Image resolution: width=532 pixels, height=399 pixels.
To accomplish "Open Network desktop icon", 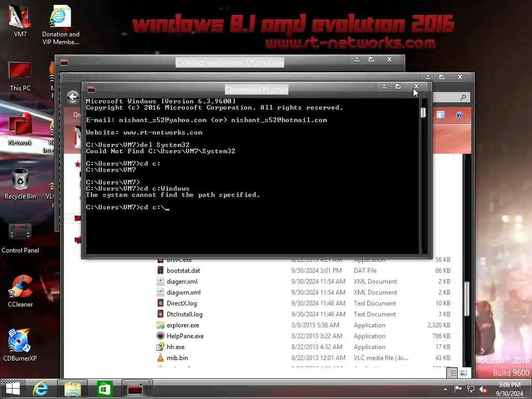I will (20, 130).
